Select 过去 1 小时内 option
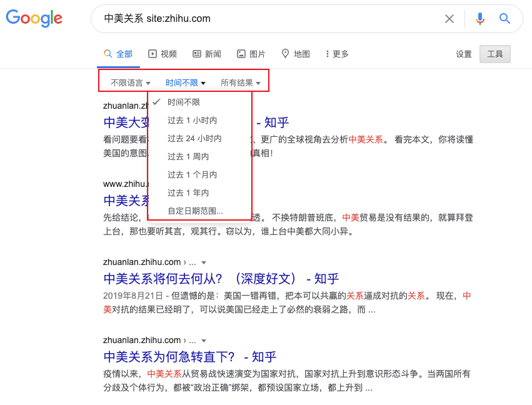Viewport: 532px width, 405px height. (x=199, y=121)
